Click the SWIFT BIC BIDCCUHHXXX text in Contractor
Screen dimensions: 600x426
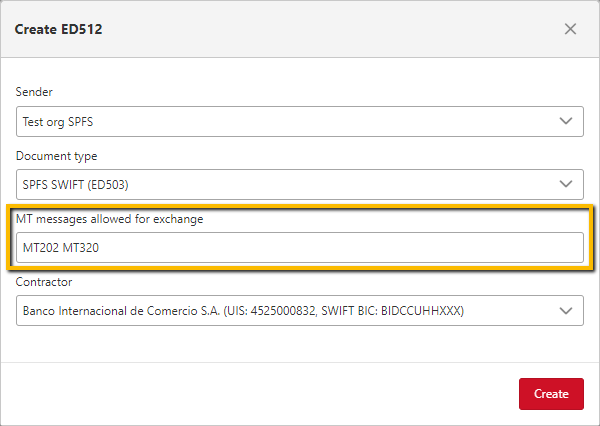(391, 310)
